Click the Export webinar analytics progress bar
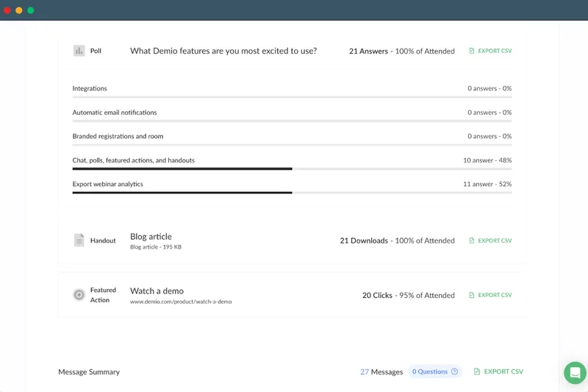This screenshot has width=588, height=392. (292, 193)
